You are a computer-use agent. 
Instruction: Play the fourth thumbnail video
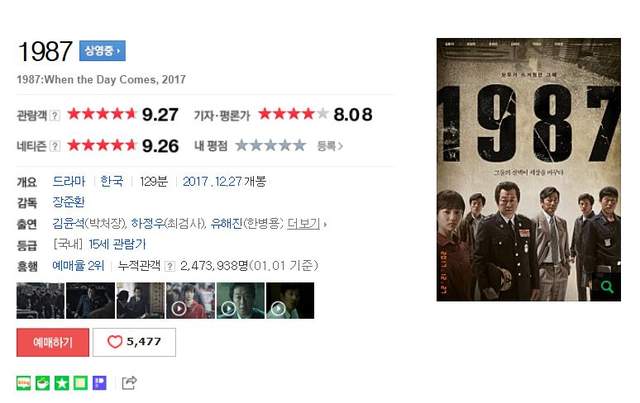[x=190, y=301]
